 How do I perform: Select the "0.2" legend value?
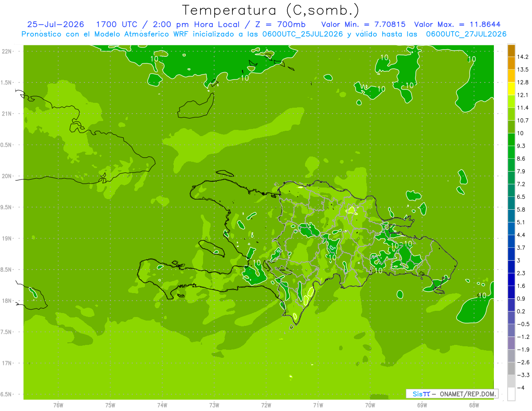[521, 311]
